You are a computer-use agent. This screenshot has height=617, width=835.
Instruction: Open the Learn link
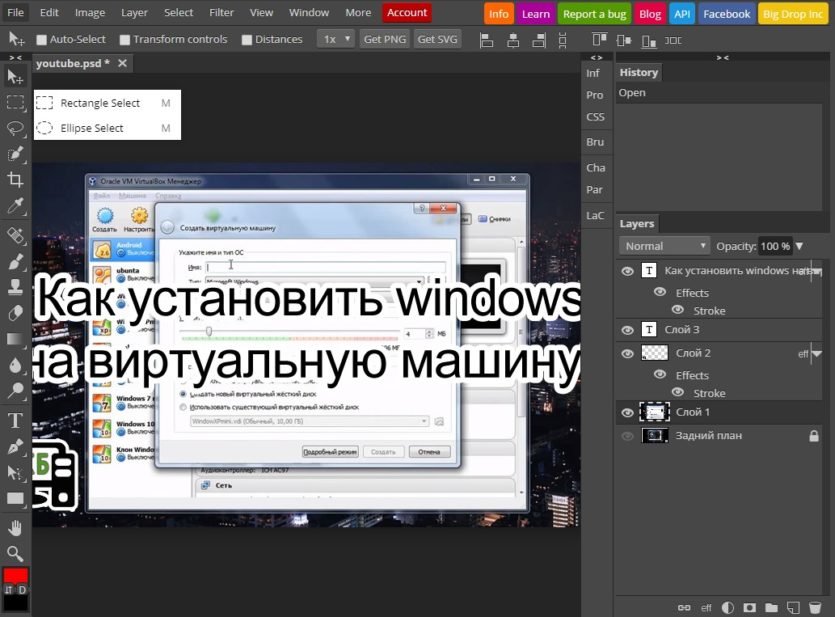(x=536, y=14)
